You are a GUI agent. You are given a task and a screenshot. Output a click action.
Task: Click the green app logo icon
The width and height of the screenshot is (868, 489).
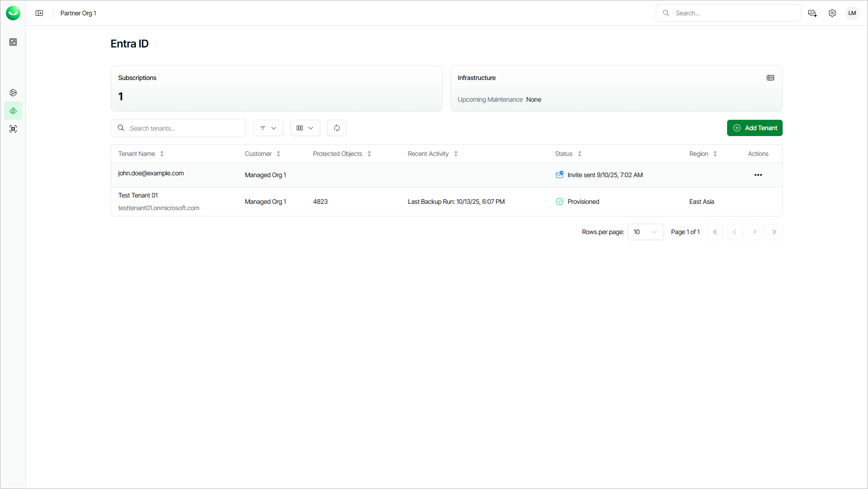tap(13, 13)
